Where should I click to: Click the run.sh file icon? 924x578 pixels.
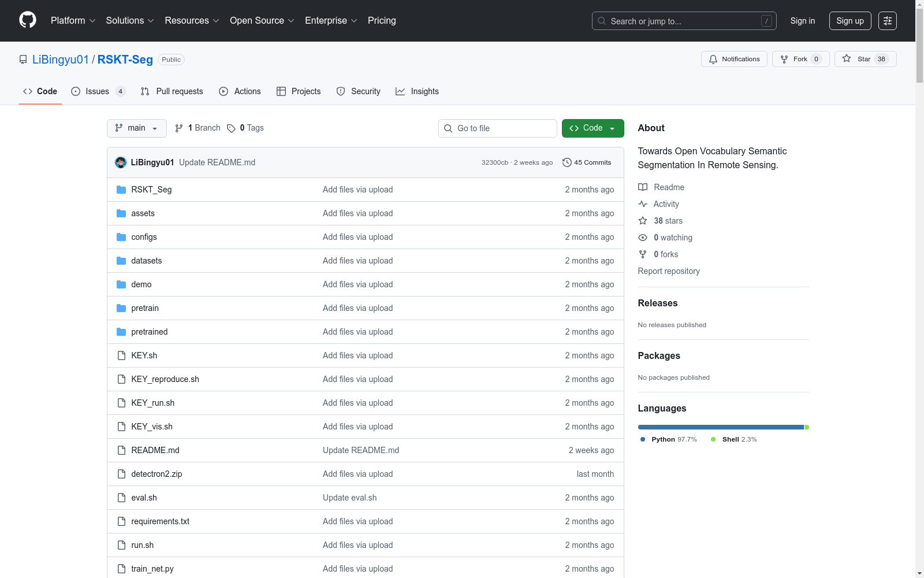(x=121, y=545)
